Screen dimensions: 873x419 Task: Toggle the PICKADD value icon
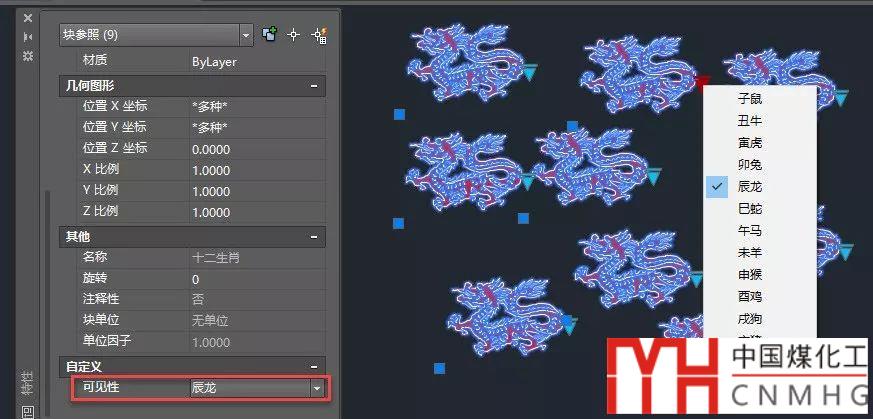[270, 34]
